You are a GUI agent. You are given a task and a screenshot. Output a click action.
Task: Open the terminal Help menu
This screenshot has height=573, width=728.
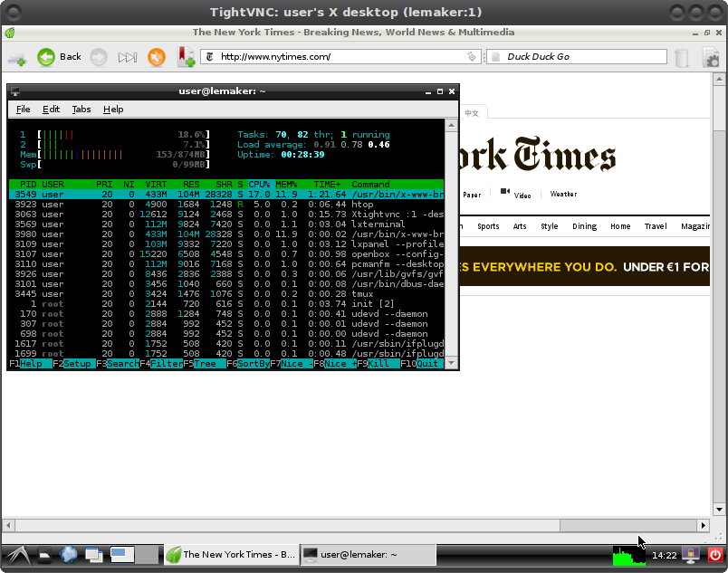pyautogui.click(x=113, y=110)
